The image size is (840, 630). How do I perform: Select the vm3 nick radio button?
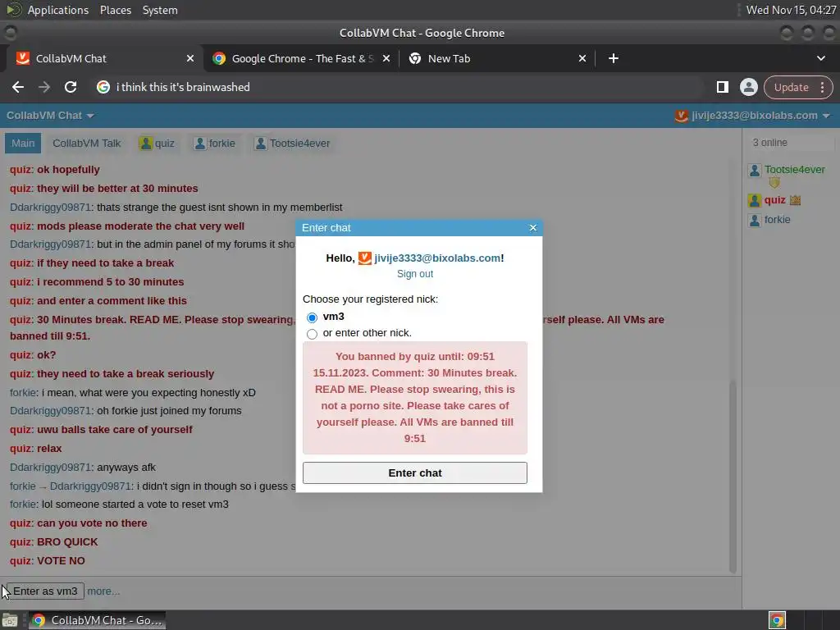pyautogui.click(x=312, y=317)
